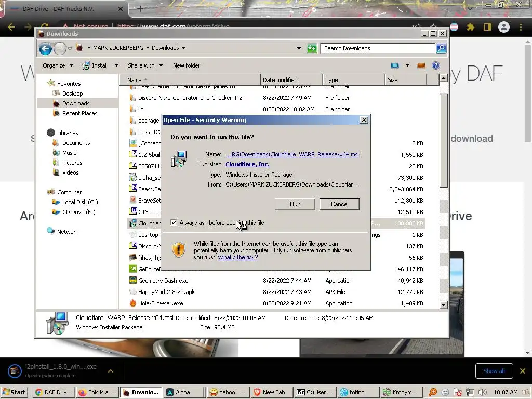Screen dimensions: 532x399
Task: Close the Chrome downloads bar
Action: coord(523,371)
